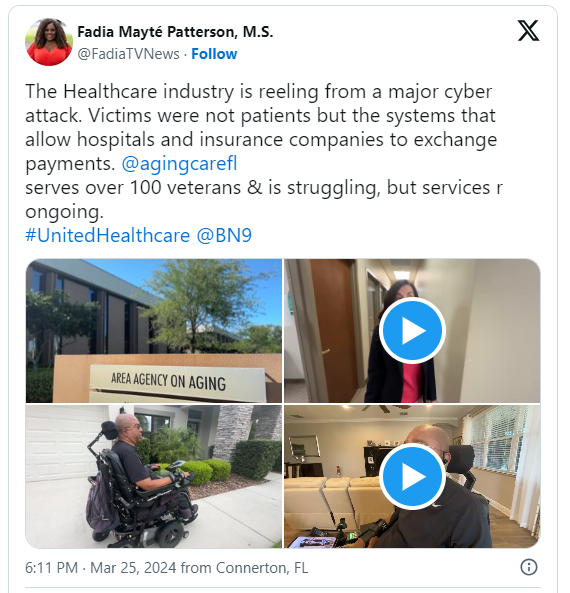Screen dimensions: 570x593
Task: Follow the @FadiaTVNews account
Action: [214, 54]
